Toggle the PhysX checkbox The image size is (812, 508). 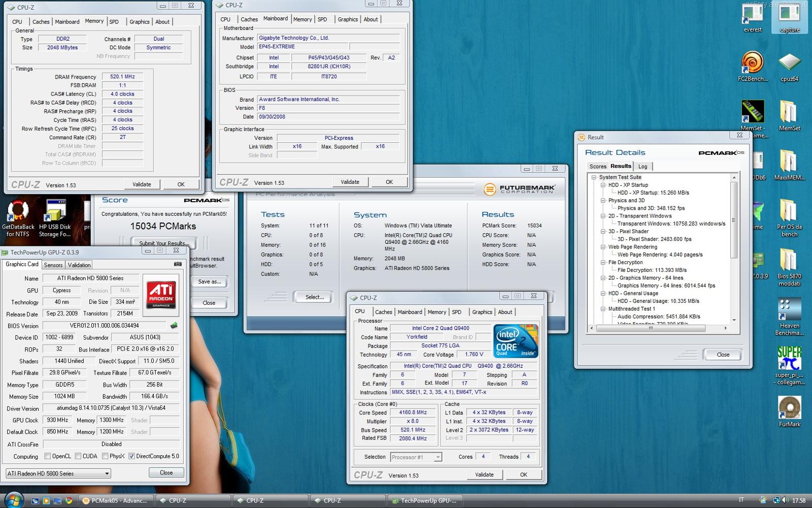point(105,456)
